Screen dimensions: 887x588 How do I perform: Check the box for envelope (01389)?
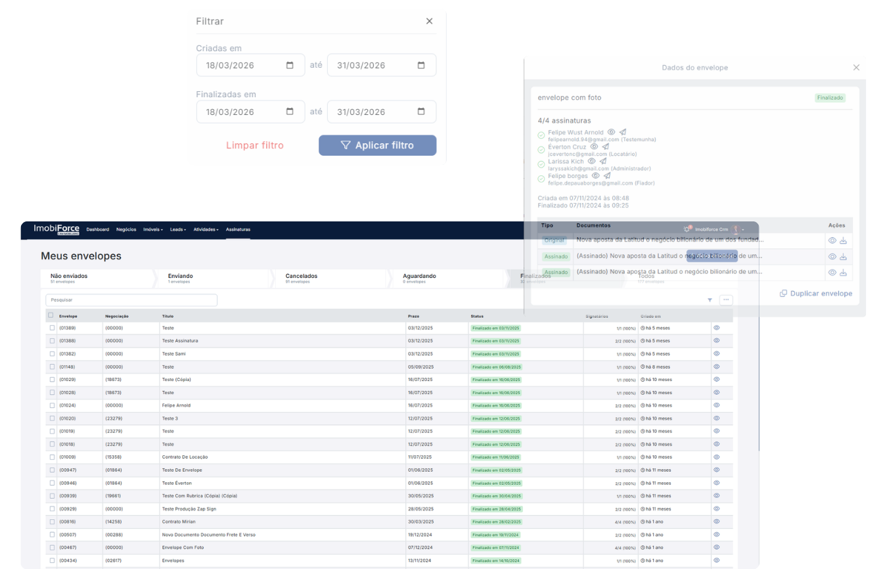pyautogui.click(x=52, y=328)
